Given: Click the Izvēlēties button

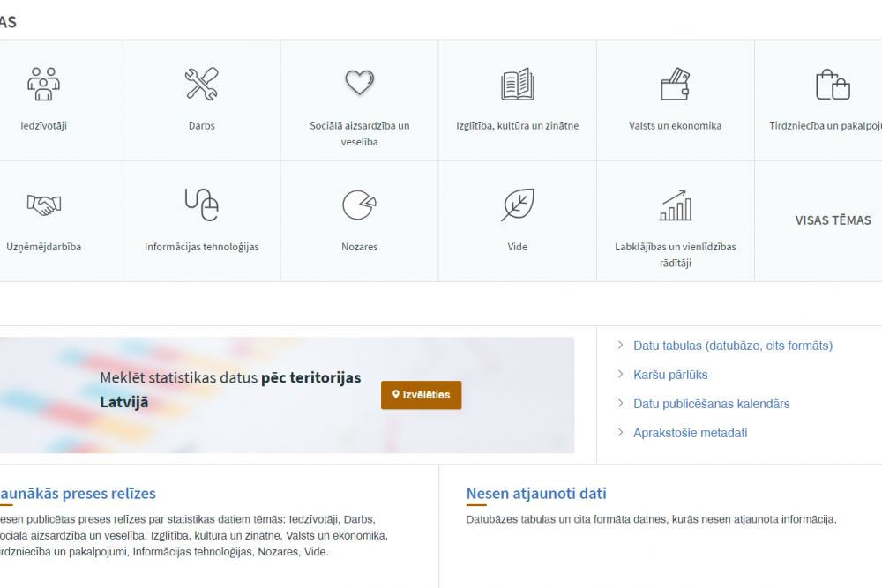Looking at the screenshot, I should point(422,395).
